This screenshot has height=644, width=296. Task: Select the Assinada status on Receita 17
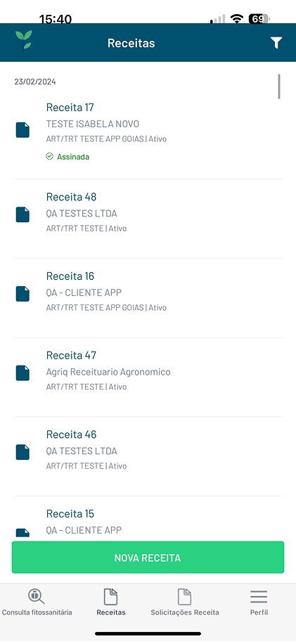(67, 157)
